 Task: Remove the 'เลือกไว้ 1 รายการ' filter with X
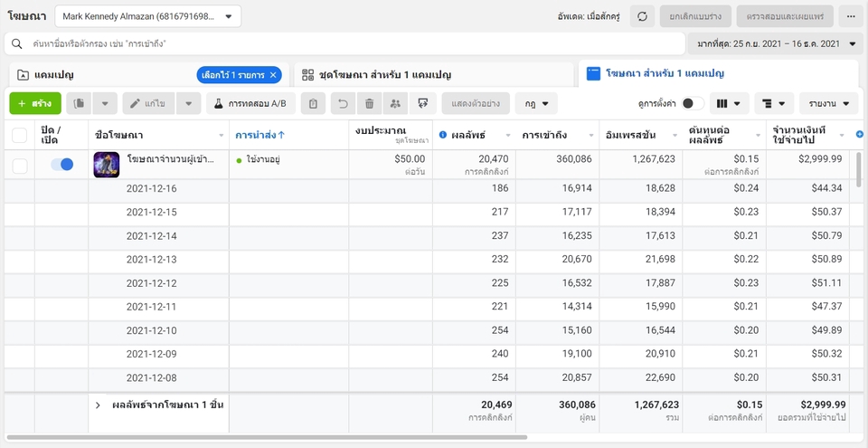coord(273,75)
